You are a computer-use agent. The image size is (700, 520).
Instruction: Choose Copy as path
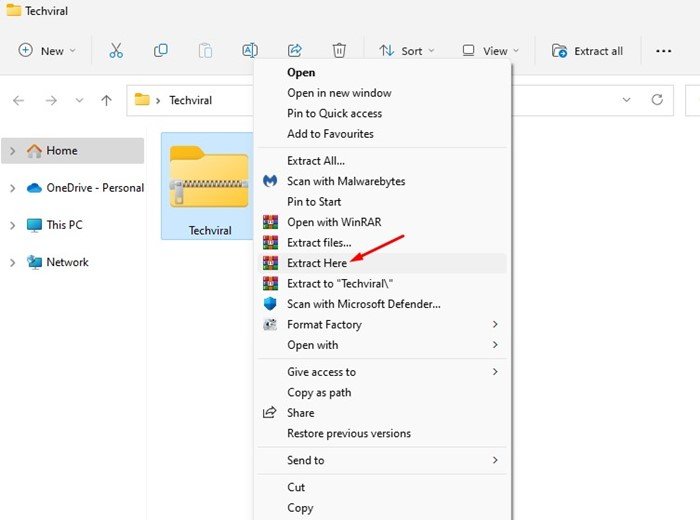pos(382,392)
